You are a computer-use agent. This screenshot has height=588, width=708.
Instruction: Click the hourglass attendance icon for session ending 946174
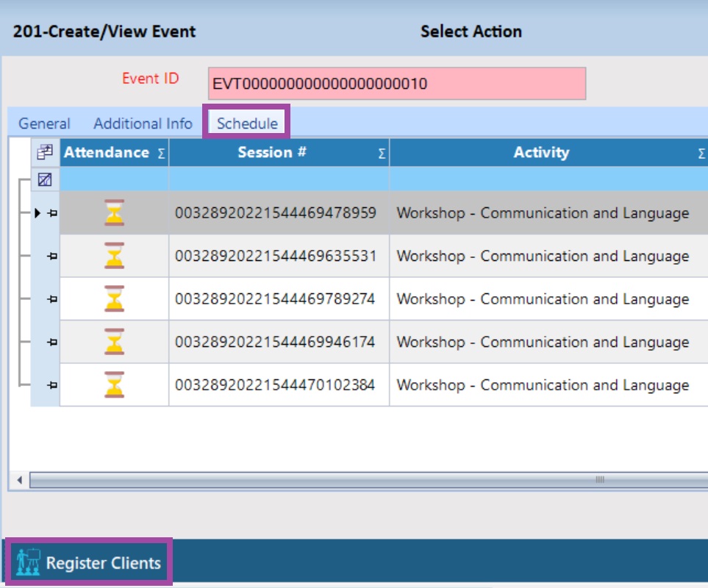point(114,342)
